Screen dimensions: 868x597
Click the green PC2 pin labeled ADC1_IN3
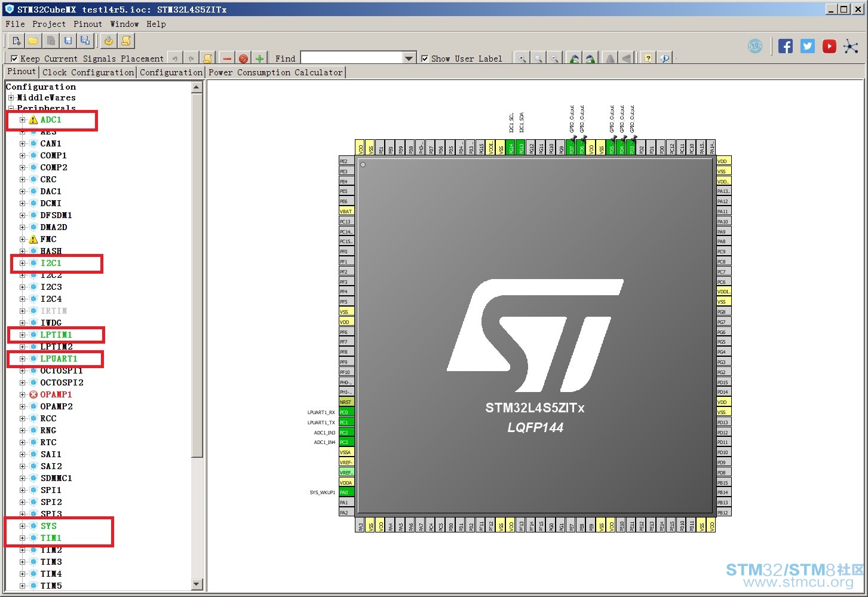(346, 432)
